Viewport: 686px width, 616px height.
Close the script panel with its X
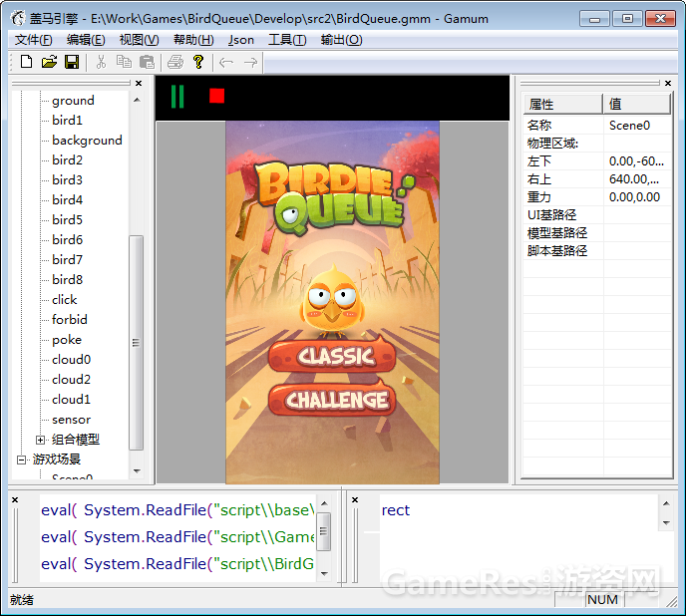point(15,499)
